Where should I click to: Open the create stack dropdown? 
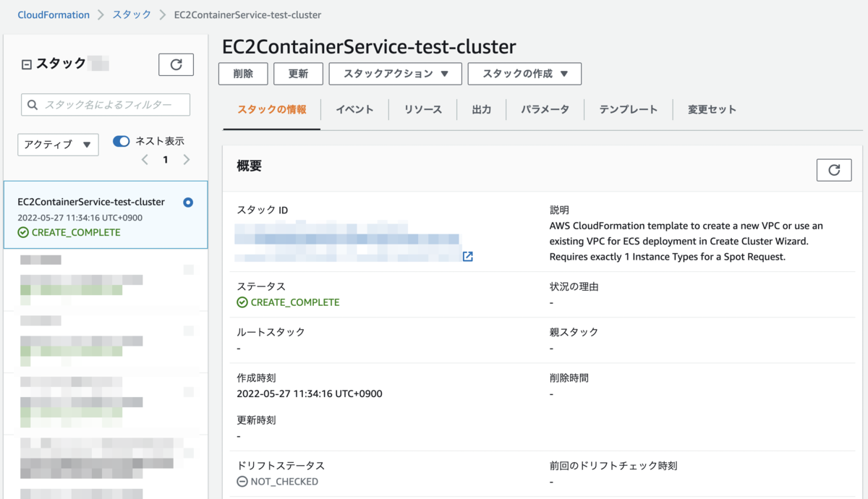[524, 74]
